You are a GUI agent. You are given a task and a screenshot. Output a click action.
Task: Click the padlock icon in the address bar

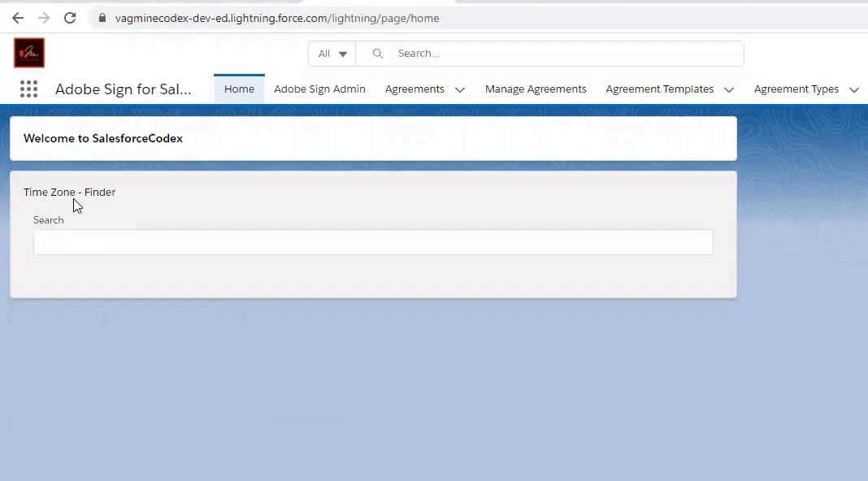102,18
